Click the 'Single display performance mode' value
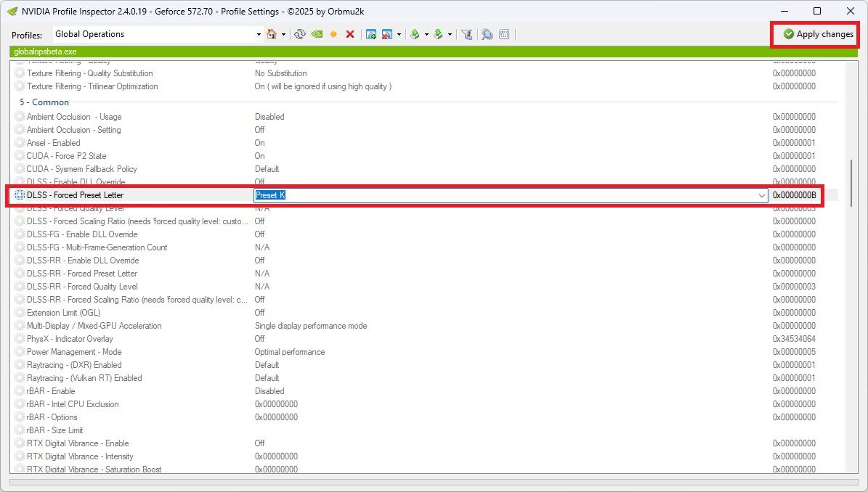This screenshot has width=868, height=492. point(311,326)
